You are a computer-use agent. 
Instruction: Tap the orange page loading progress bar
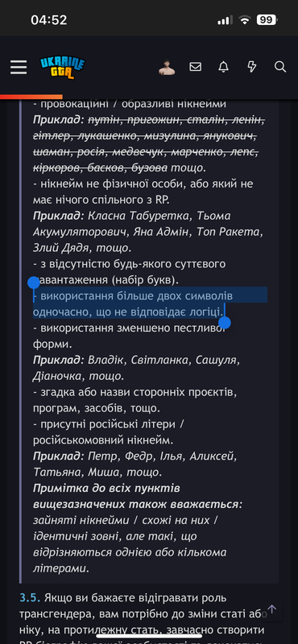[x=31, y=97]
